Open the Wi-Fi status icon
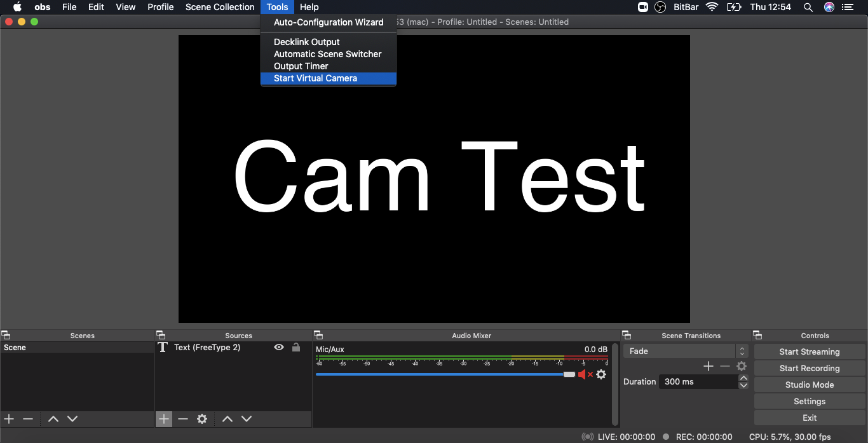Image resolution: width=868 pixels, height=443 pixels. (x=712, y=7)
